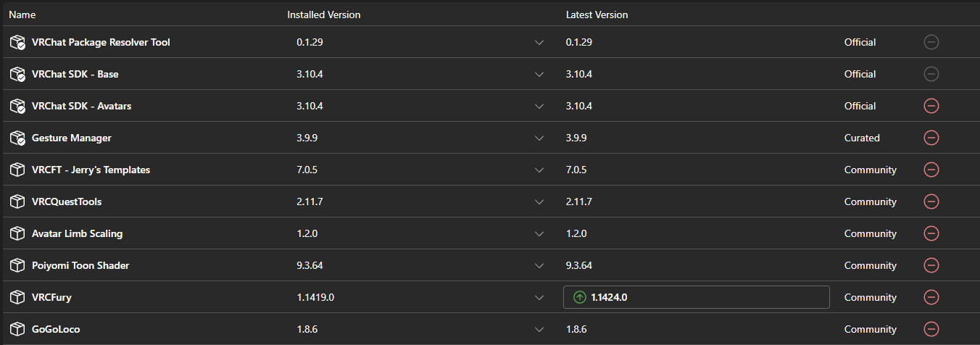
Task: Open version dropdown for Gesture Manager
Action: tap(539, 138)
